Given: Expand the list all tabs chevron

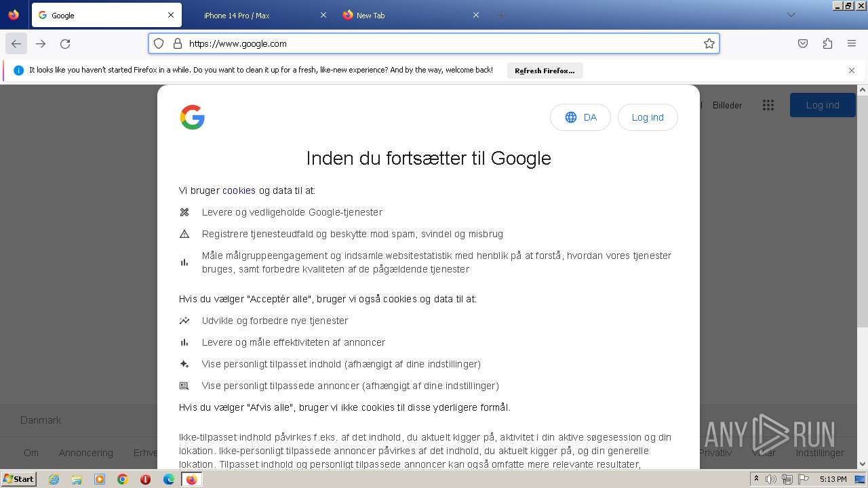Looking at the screenshot, I should (x=791, y=15).
